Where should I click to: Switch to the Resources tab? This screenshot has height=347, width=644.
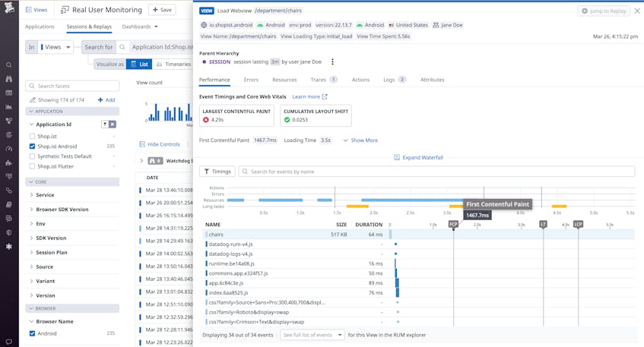pos(284,80)
